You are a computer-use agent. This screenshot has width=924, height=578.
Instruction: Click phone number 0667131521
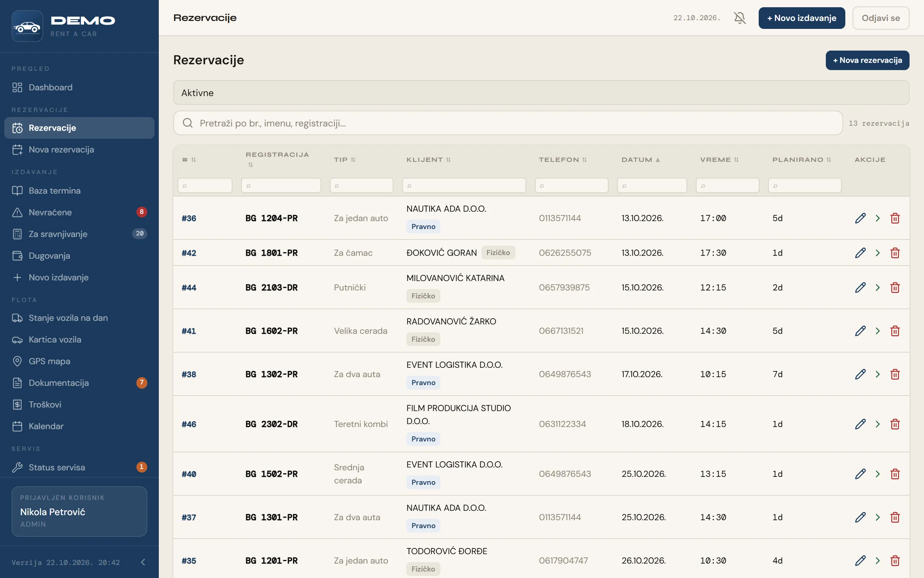(x=561, y=331)
